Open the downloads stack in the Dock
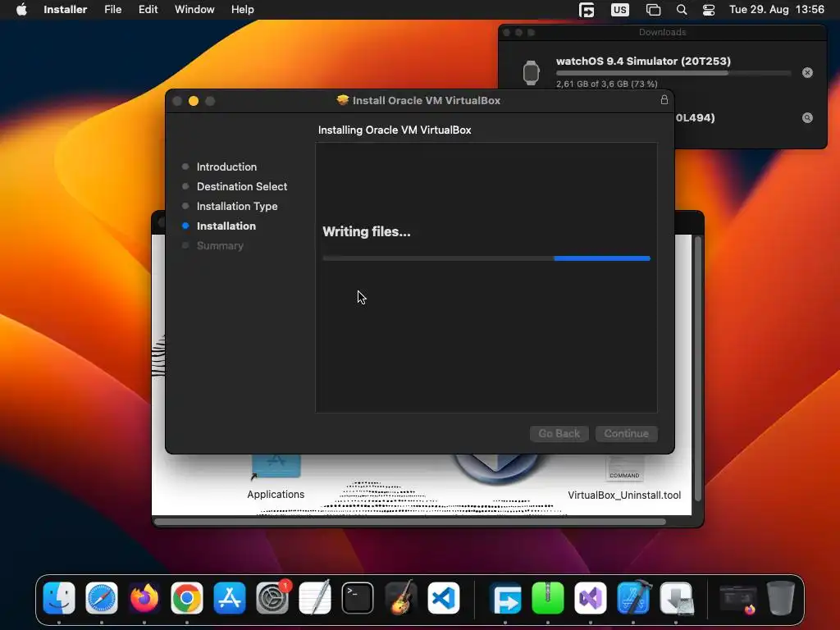Viewport: 840px width, 630px height. pos(737,598)
